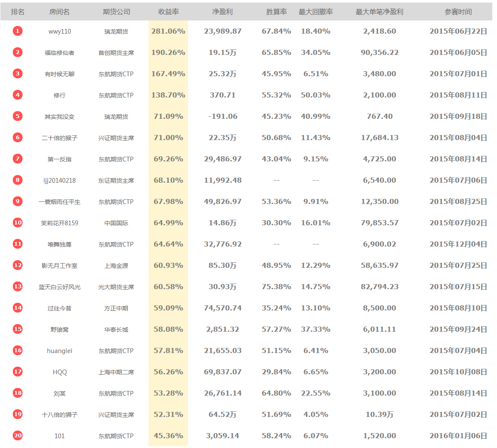Click the rank 11 red badge
The image size is (497, 448).
coord(18,244)
